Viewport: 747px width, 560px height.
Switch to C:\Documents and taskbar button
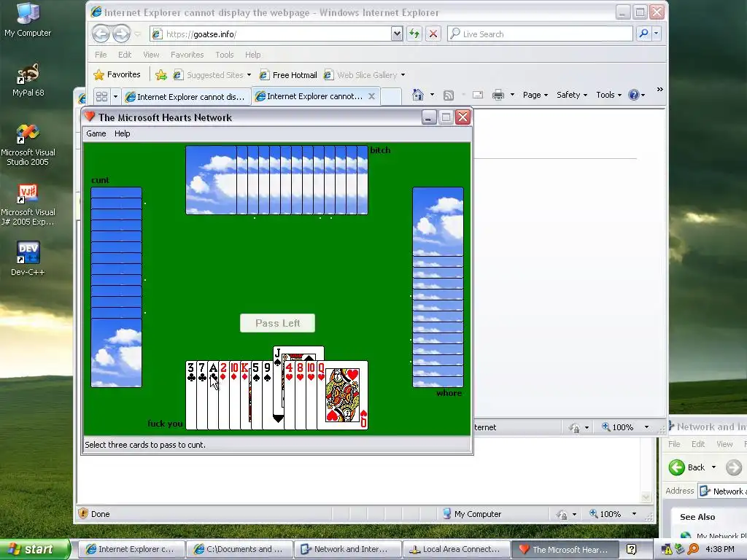click(239, 549)
